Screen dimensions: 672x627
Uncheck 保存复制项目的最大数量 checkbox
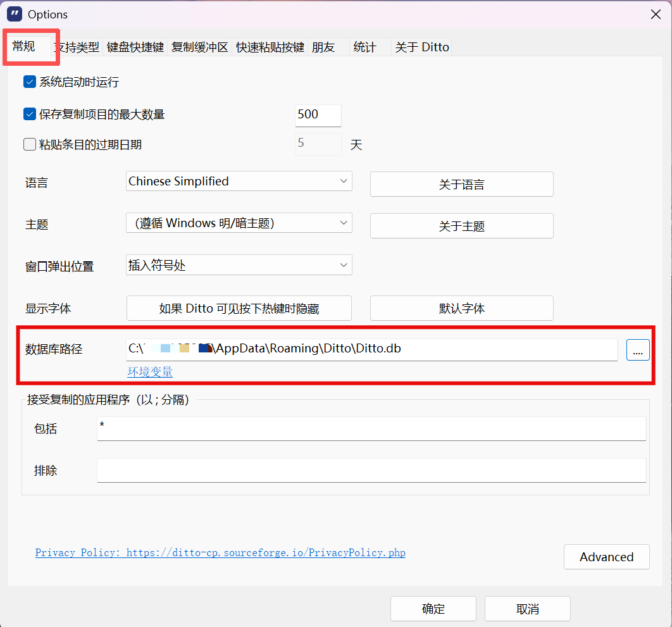coord(29,115)
